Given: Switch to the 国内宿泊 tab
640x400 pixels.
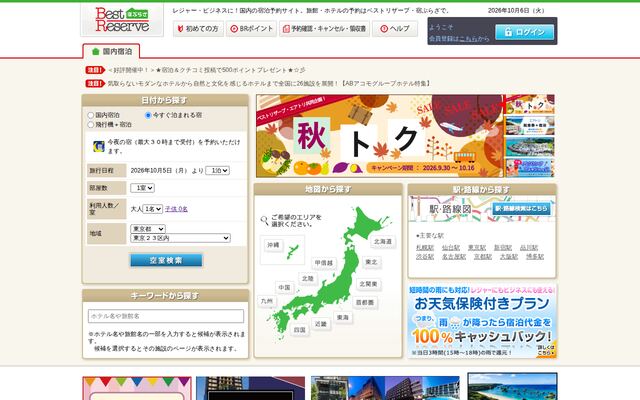Looking at the screenshot, I should coord(111,51).
